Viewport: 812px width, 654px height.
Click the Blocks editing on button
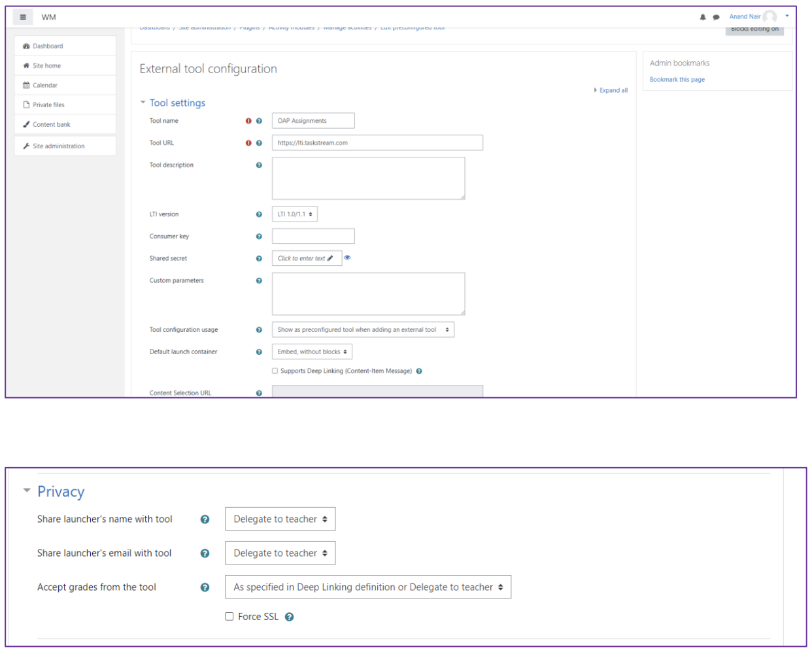754,29
